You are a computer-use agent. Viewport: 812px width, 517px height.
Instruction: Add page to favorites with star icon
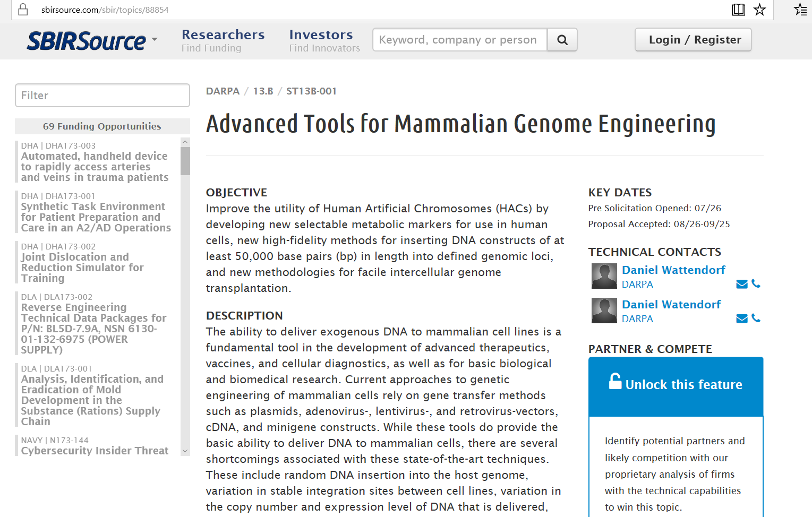click(759, 10)
